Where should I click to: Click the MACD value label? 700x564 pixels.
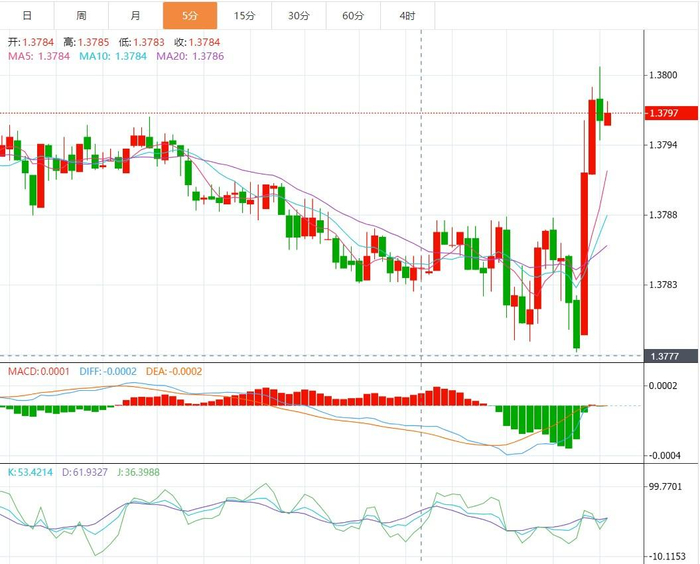point(39,372)
